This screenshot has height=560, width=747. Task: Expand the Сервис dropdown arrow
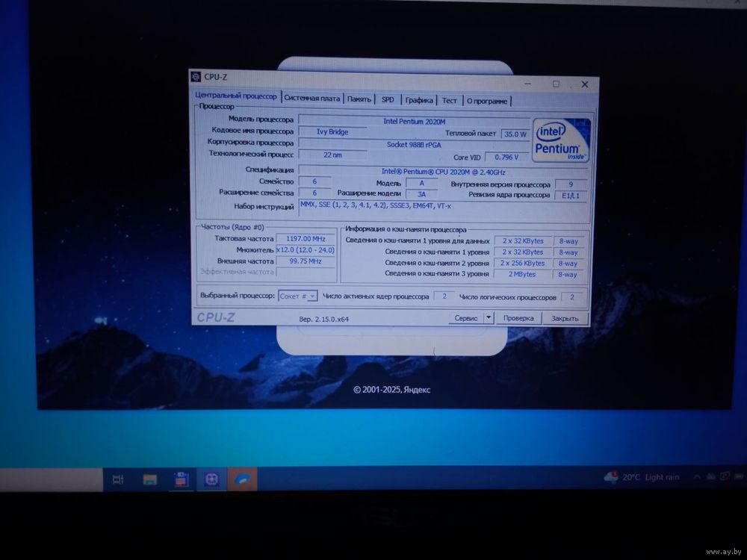pyautogui.click(x=489, y=317)
